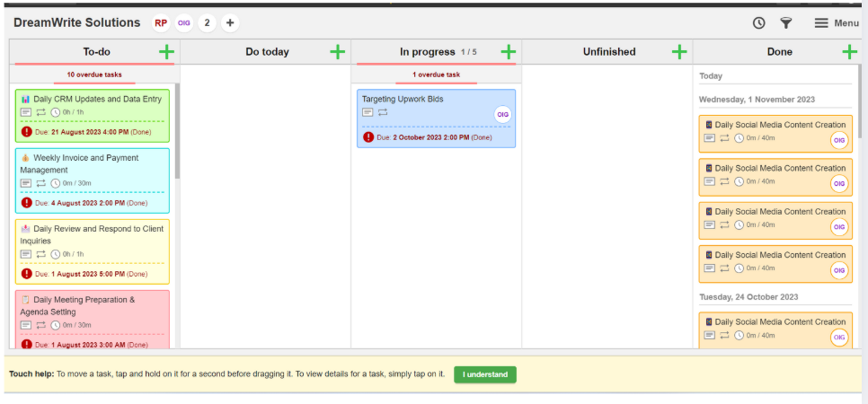Image resolution: width=868 pixels, height=404 pixels.
Task: Click the DreamWrite Solutions board title
Action: [x=77, y=23]
